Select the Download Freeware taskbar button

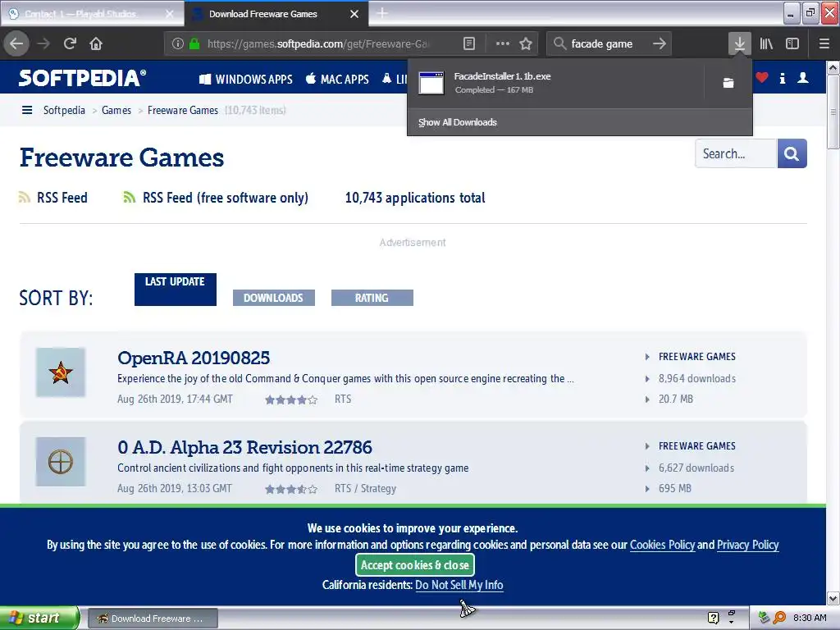click(x=153, y=619)
